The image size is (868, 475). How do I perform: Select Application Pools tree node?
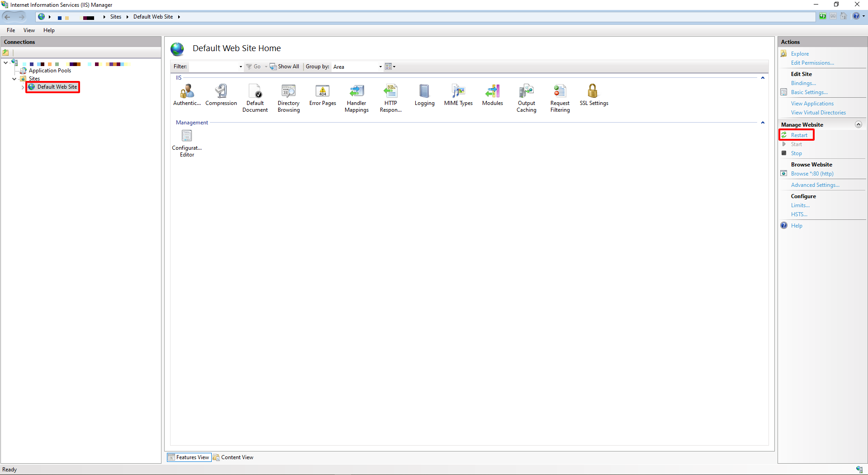pos(50,71)
